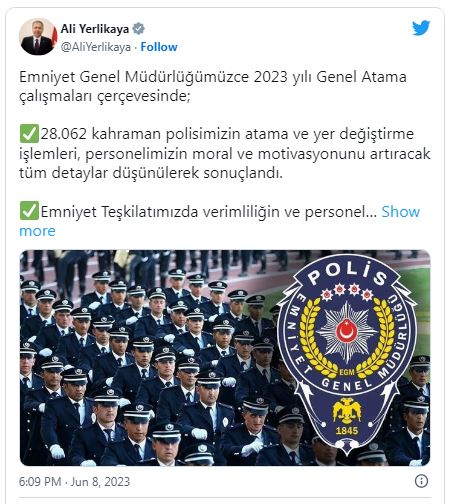Viewport: 456px width, 504px height.
Task: Click the Twitter bird logo
Action: point(421,28)
